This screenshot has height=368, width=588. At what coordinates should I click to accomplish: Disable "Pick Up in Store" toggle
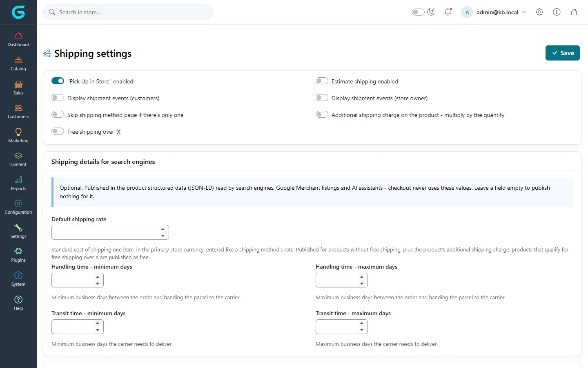(58, 81)
